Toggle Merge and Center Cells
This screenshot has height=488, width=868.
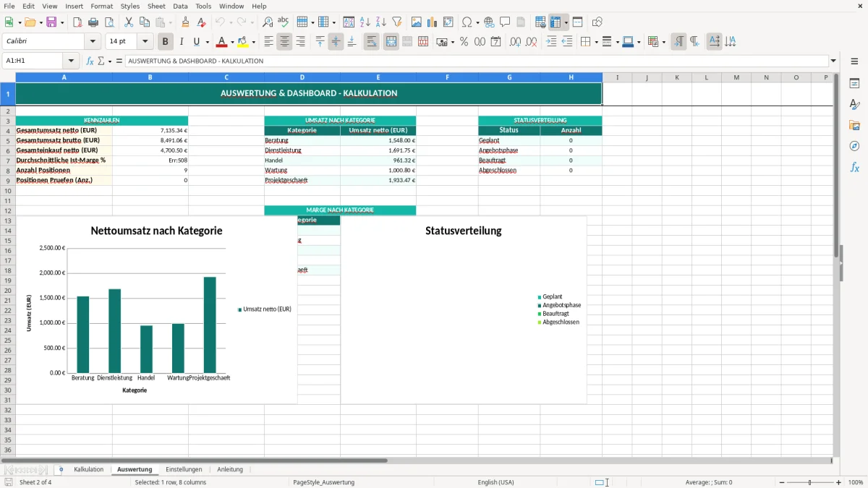tap(391, 42)
